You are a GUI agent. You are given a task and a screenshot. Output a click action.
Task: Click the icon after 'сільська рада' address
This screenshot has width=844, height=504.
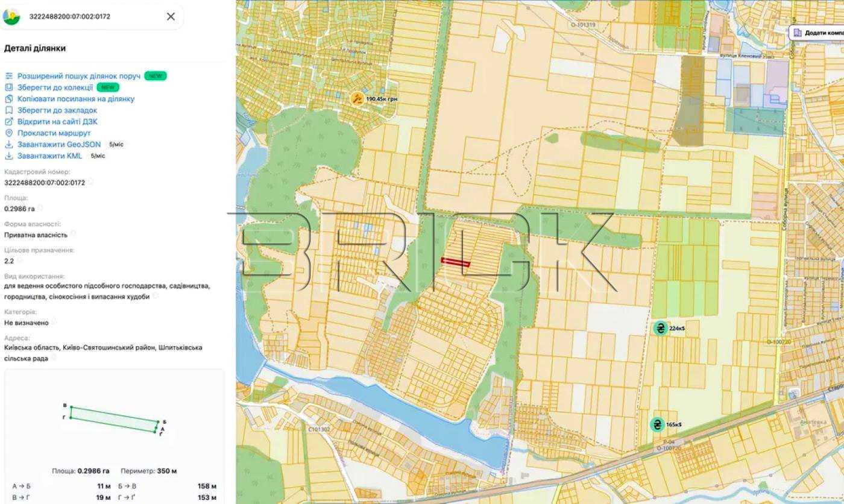(53, 358)
